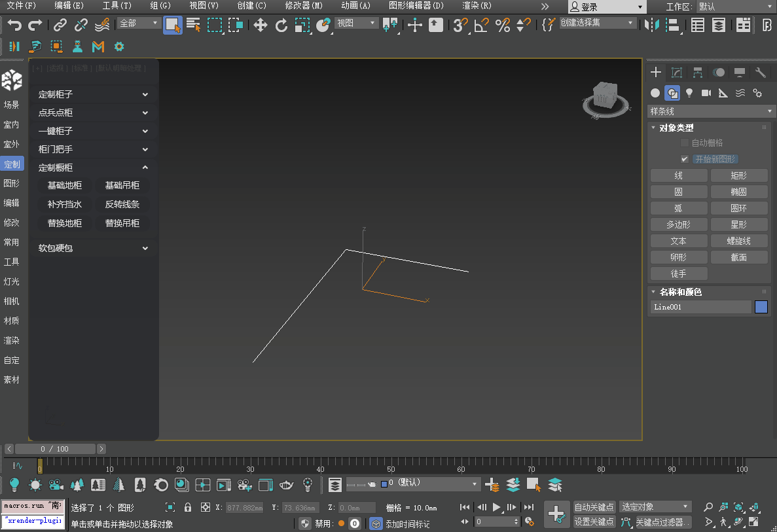Screen dimensions: 777x532
Task: Toggle the Angle Snap button
Action: click(x=481, y=25)
